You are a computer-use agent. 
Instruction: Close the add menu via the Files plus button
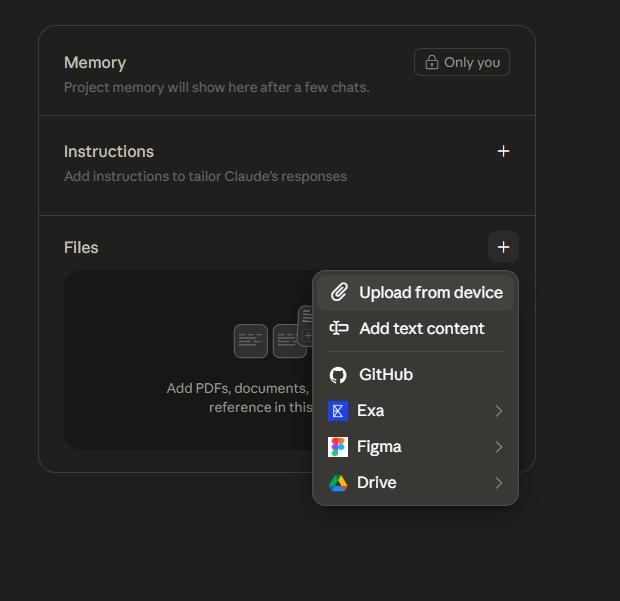(x=503, y=247)
